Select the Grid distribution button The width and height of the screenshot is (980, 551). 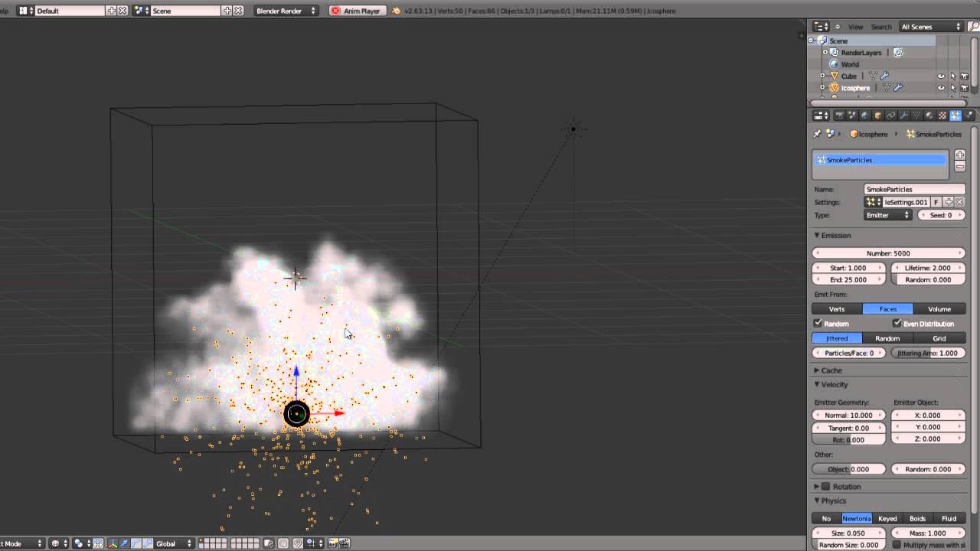(x=939, y=338)
